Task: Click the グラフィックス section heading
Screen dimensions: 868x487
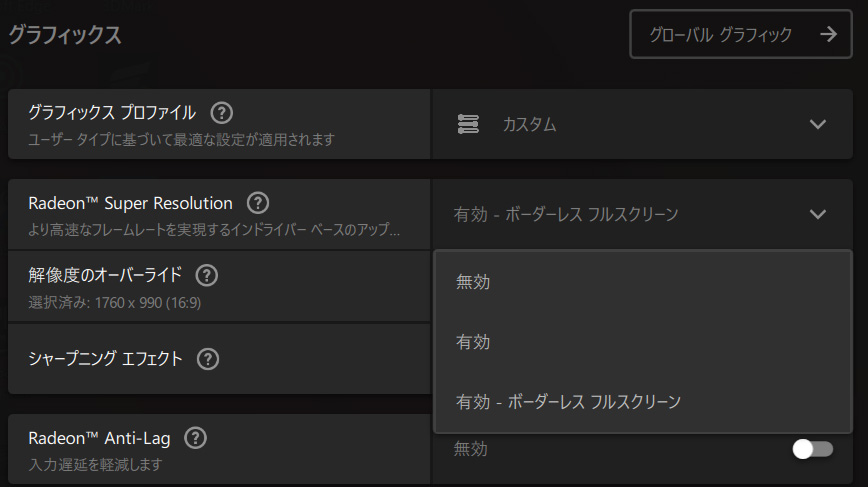Action: pos(65,35)
